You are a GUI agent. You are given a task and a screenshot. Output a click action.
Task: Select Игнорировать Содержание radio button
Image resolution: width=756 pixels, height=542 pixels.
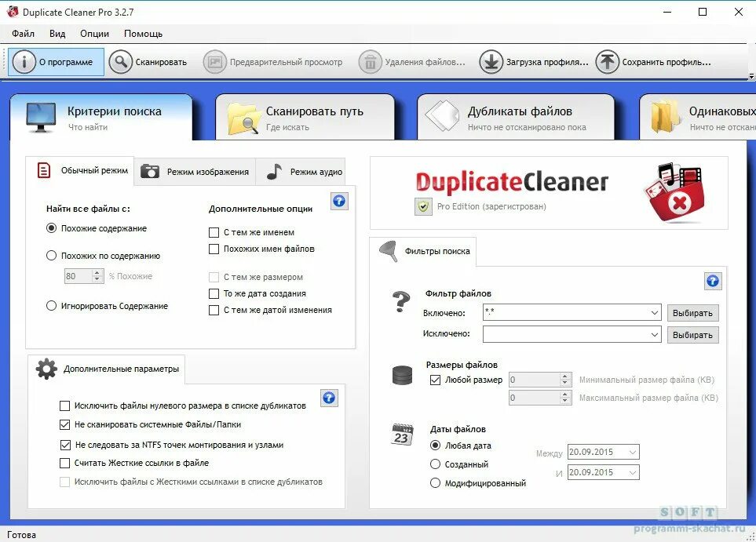[51, 306]
